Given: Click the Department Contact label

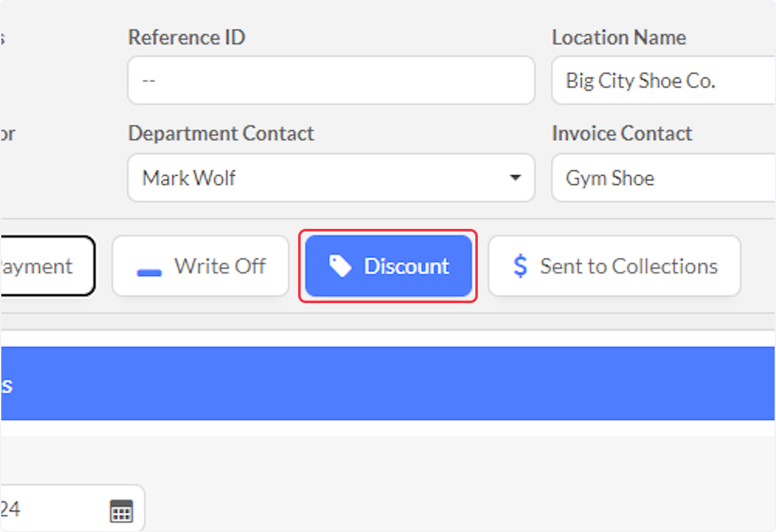Looking at the screenshot, I should 221,134.
